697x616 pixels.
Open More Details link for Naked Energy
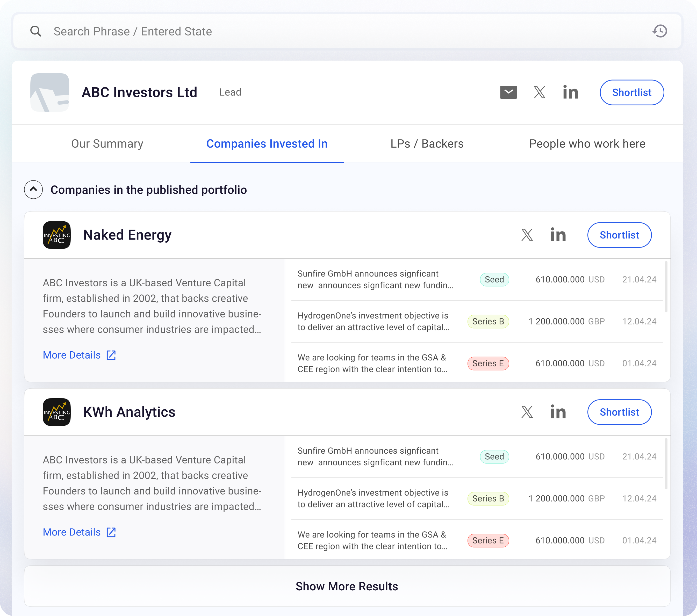pos(79,355)
